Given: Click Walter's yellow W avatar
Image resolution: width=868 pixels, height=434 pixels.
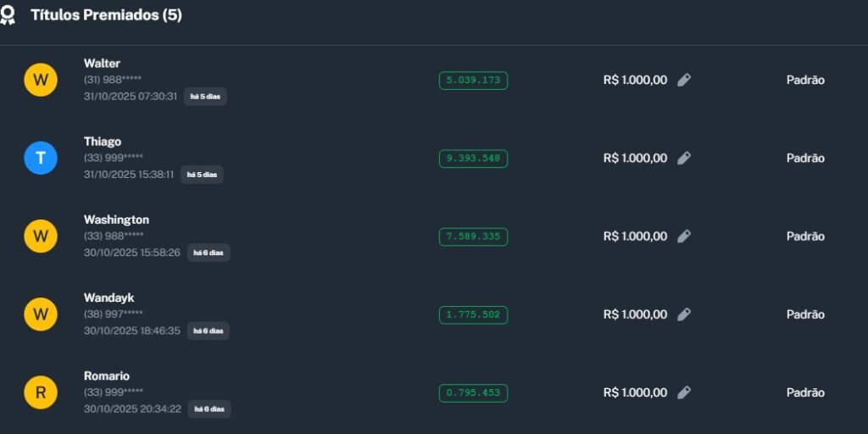Looking at the screenshot, I should (x=40, y=80).
